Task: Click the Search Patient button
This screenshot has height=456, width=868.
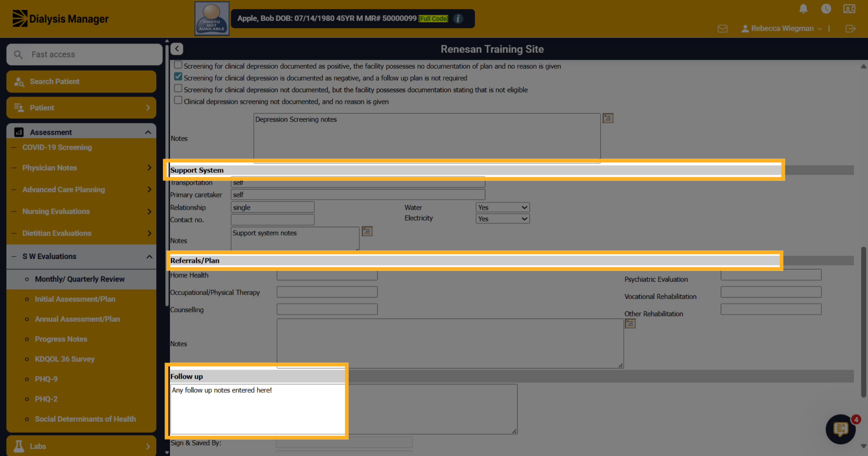Action: click(x=81, y=82)
